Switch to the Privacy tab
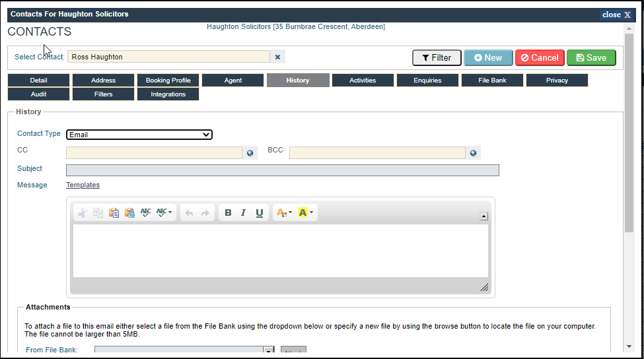This screenshot has width=644, height=359. pos(557,81)
